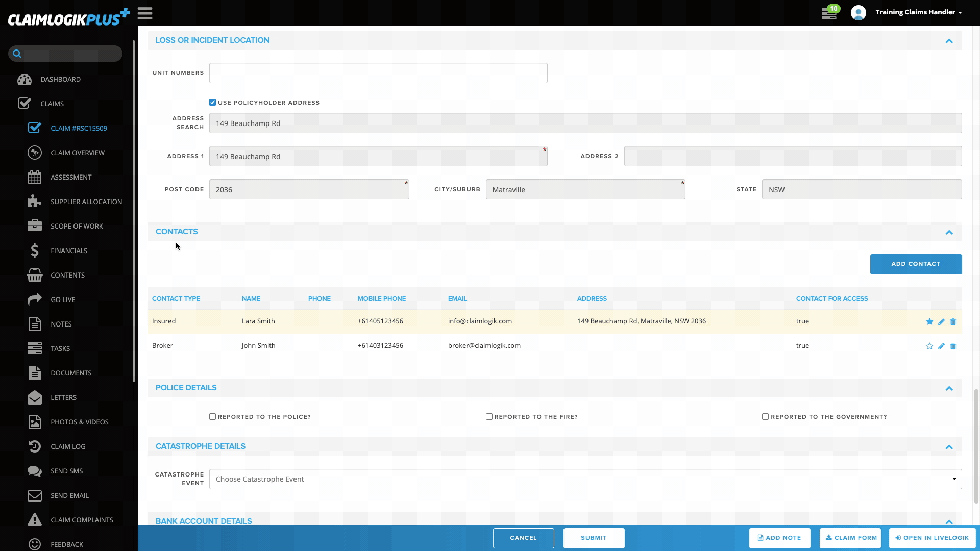Open Claim Log menu item
Image resolution: width=980 pixels, height=551 pixels.
(68, 446)
